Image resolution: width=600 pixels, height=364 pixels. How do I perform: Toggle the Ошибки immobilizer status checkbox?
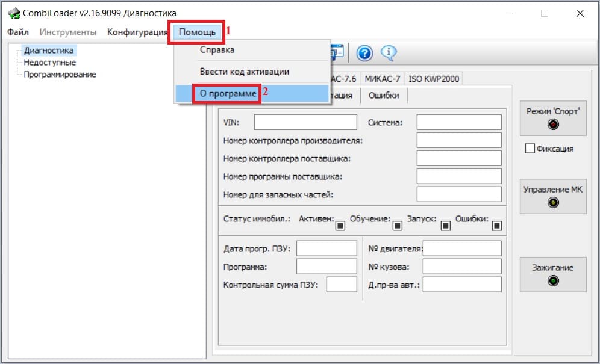pos(497,226)
